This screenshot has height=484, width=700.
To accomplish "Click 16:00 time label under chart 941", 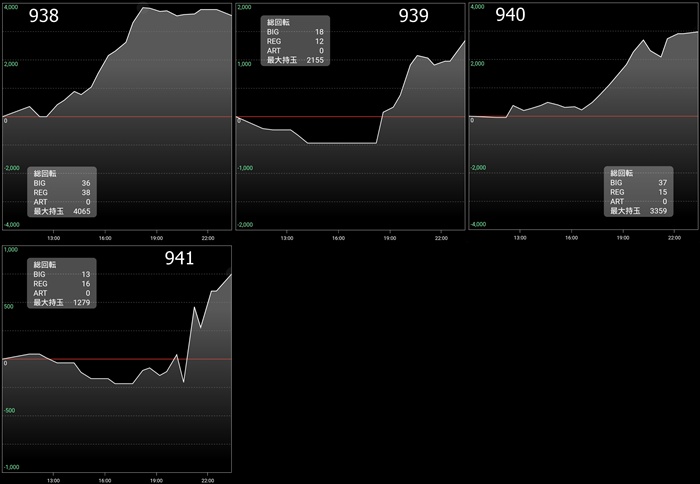I will click(x=105, y=481).
